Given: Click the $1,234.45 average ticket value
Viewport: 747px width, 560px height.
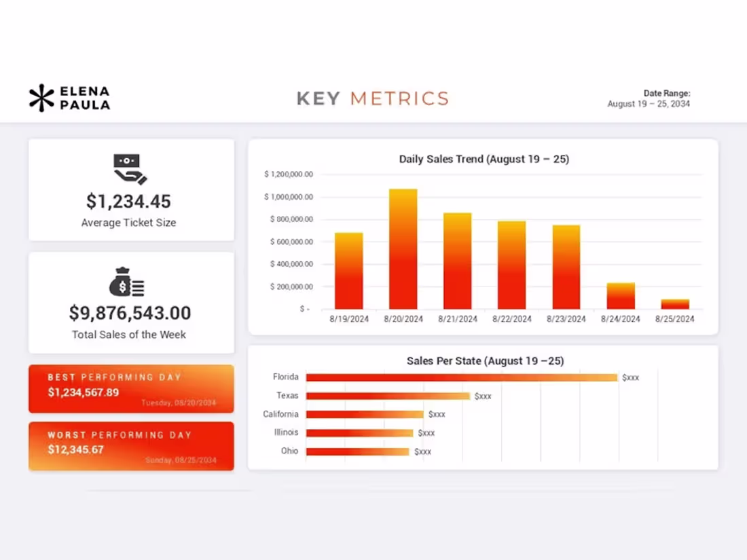Looking at the screenshot, I should pyautogui.click(x=128, y=202).
